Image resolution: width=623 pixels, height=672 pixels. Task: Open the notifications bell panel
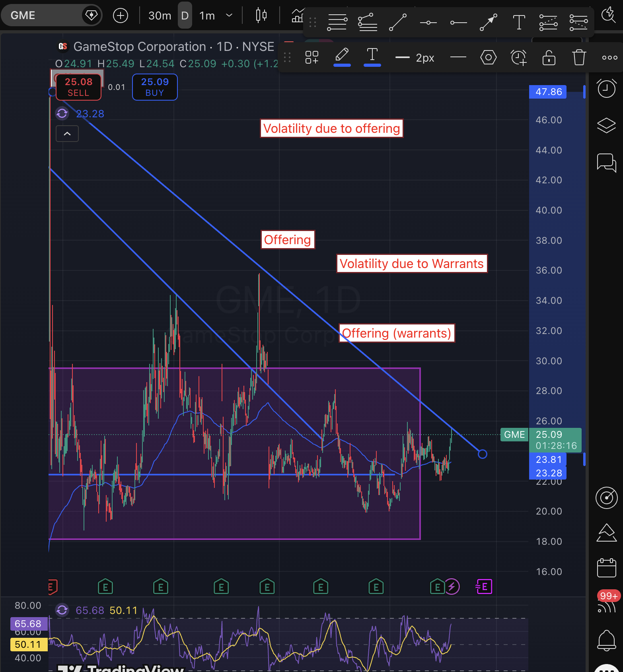coord(607,640)
